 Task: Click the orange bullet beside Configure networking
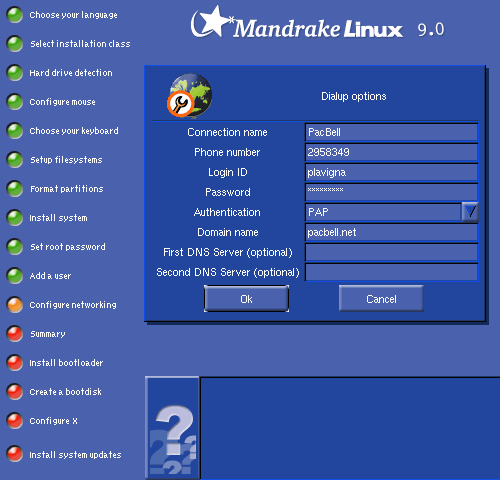pyautogui.click(x=15, y=305)
